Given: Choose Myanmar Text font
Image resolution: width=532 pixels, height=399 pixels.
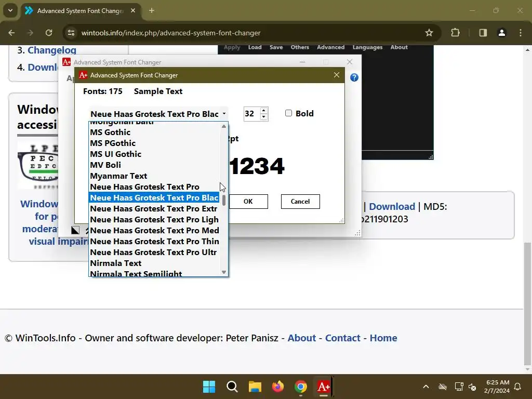Looking at the screenshot, I should 154,176.
